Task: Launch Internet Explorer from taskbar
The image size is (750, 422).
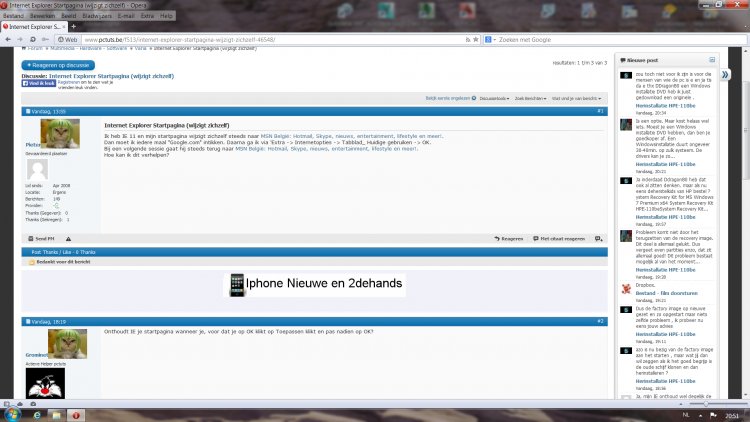Action: [37, 415]
